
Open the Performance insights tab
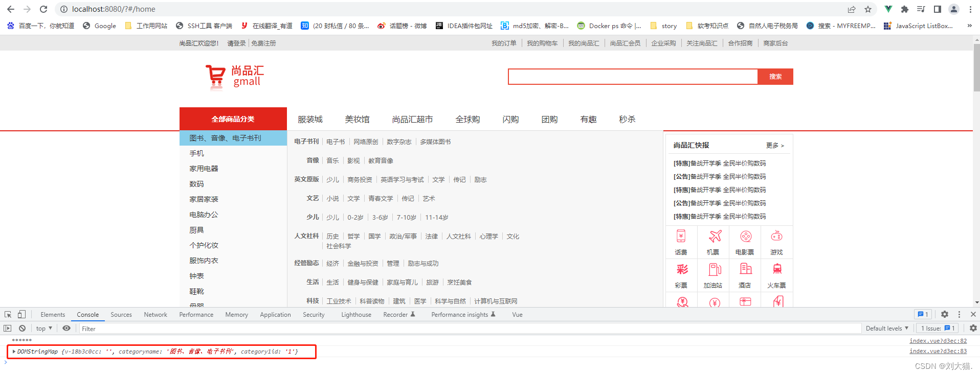pos(463,315)
